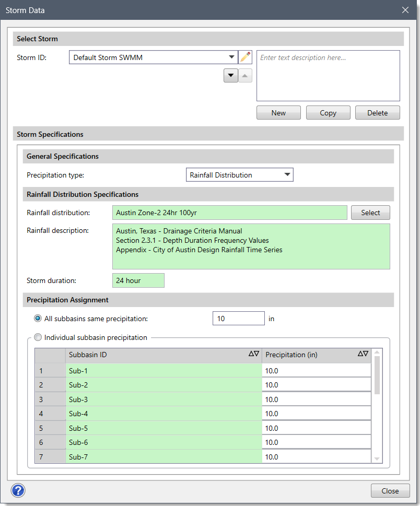This screenshot has height=506, width=420.
Task: Select the Sub-2 cell
Action: tap(164, 385)
